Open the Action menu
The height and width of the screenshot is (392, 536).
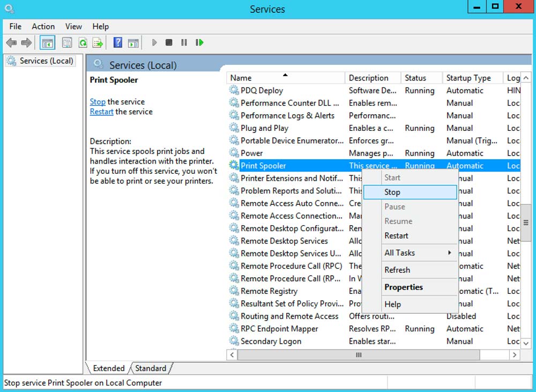click(x=43, y=26)
